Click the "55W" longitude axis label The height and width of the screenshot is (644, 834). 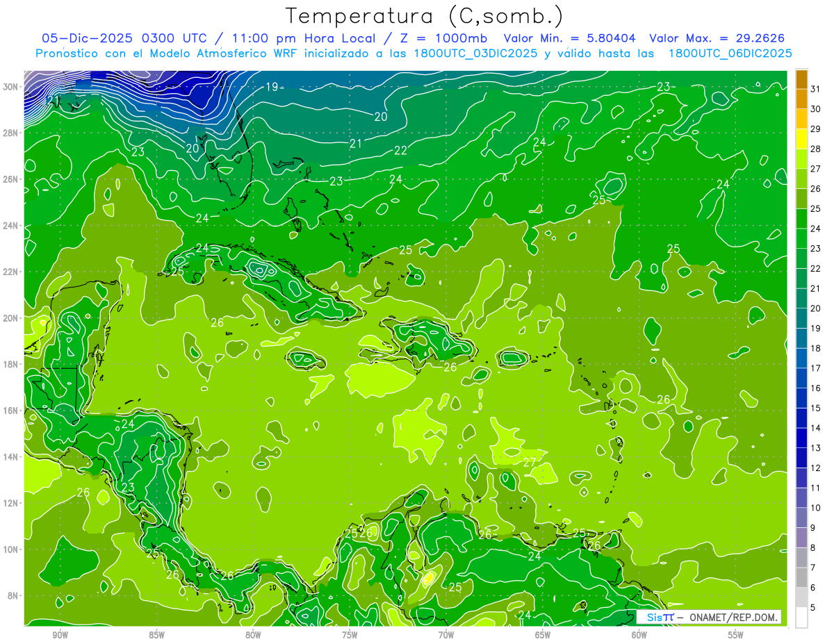(736, 635)
